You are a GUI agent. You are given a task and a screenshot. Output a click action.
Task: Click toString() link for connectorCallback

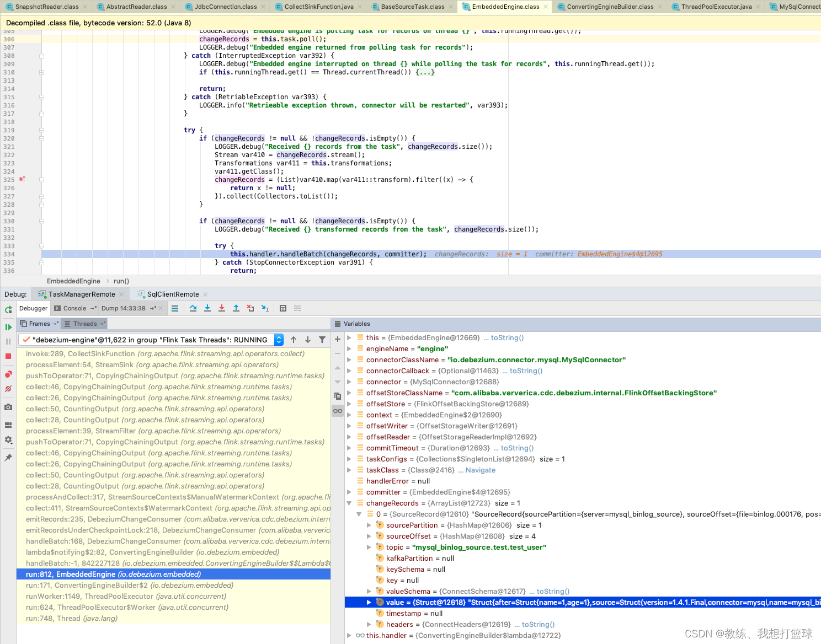click(x=526, y=371)
